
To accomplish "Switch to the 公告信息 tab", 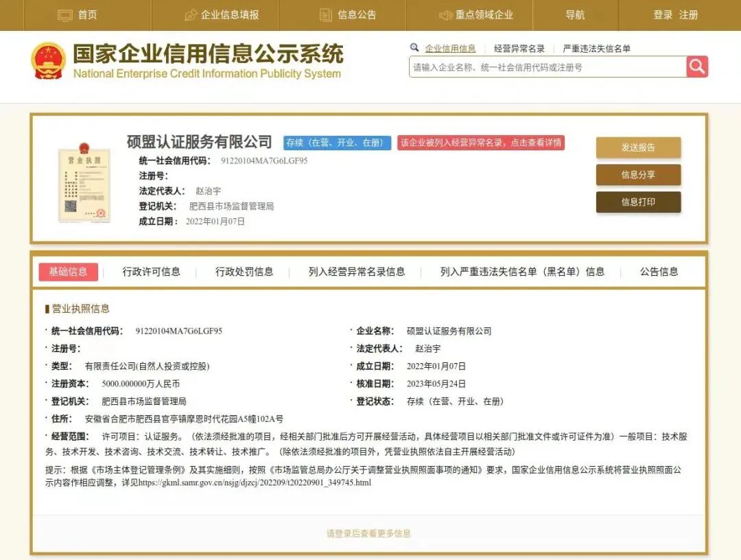I will tap(658, 272).
